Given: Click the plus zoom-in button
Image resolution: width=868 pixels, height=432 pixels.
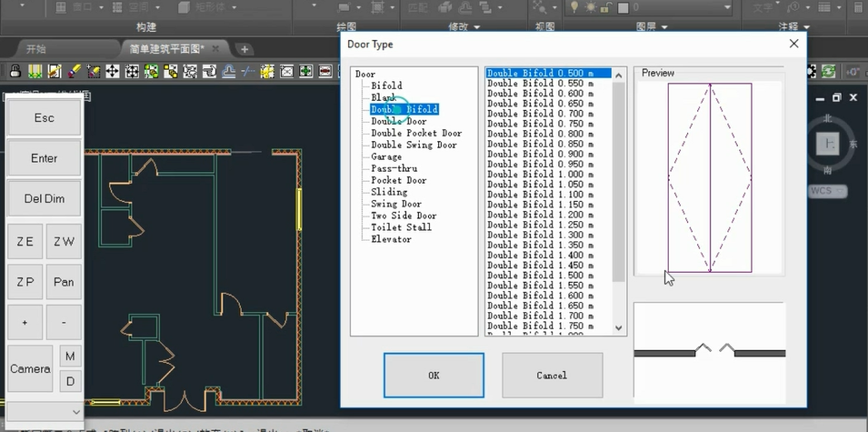Looking at the screenshot, I should (25, 322).
